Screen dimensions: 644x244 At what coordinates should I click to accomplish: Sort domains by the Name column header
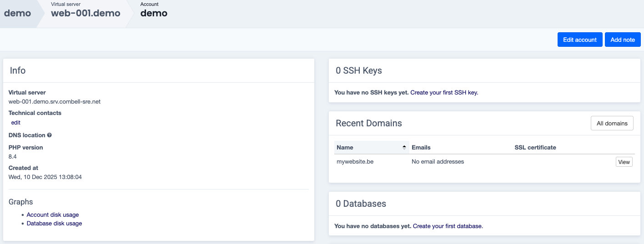tap(345, 148)
